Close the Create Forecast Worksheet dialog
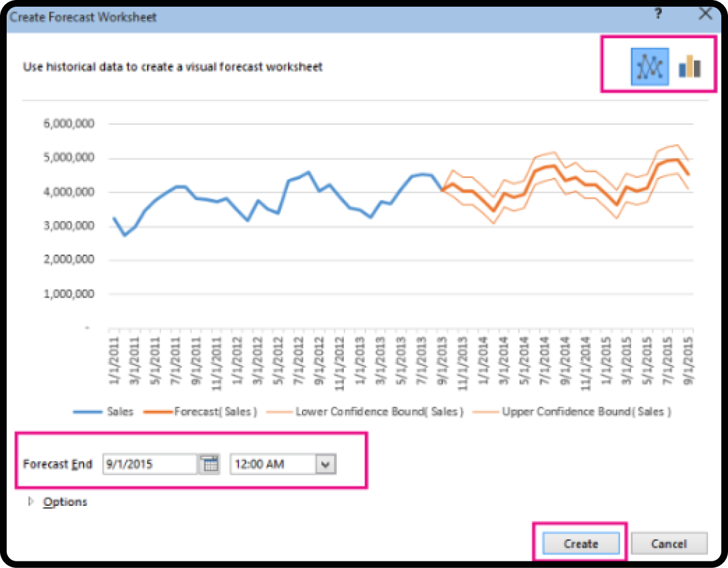The image size is (728, 568). pyautogui.click(x=706, y=13)
